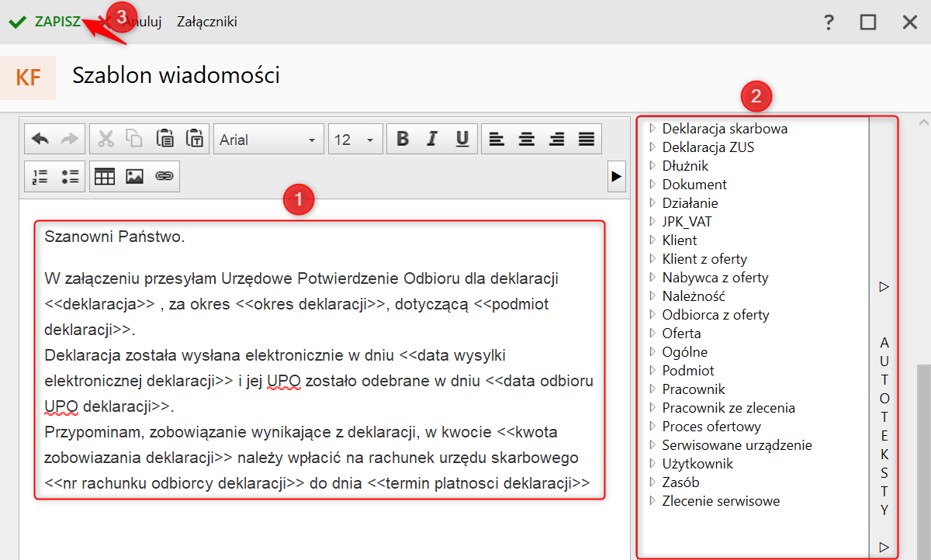The height and width of the screenshot is (560, 931).
Task: Select Klient z oferty in tree
Action: [704, 259]
